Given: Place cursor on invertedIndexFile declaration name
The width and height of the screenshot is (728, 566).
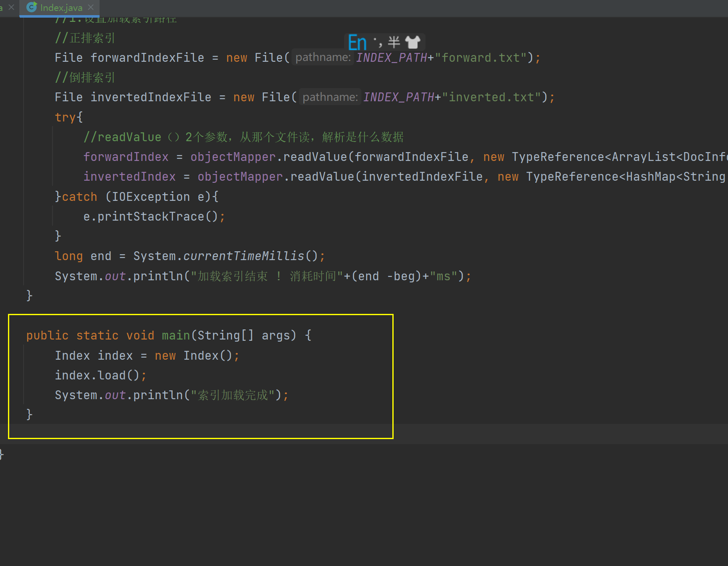Looking at the screenshot, I should (151, 97).
